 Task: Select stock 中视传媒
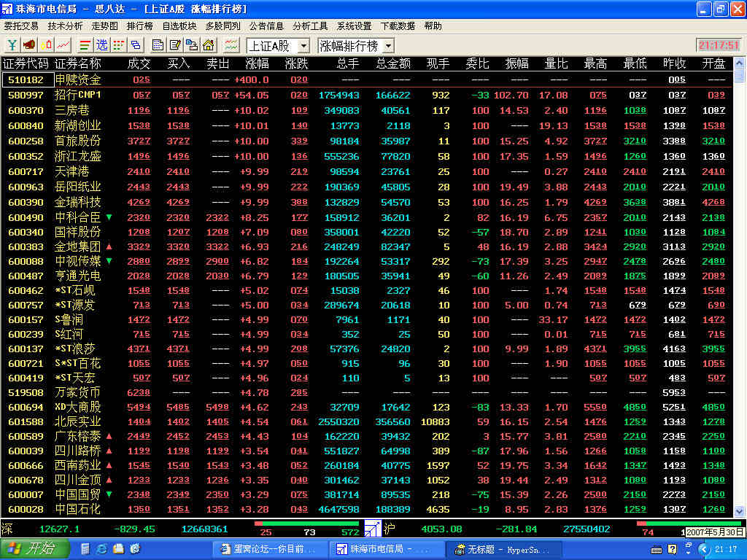click(77, 262)
